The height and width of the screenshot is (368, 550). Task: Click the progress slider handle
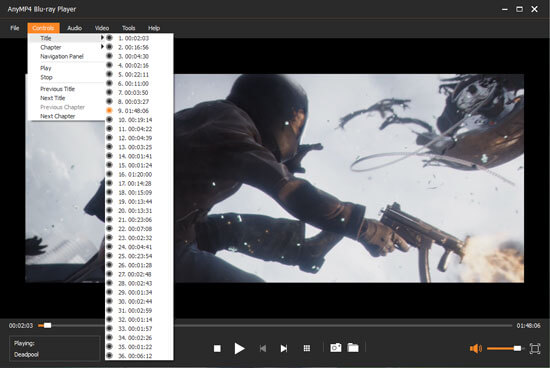tap(48, 326)
